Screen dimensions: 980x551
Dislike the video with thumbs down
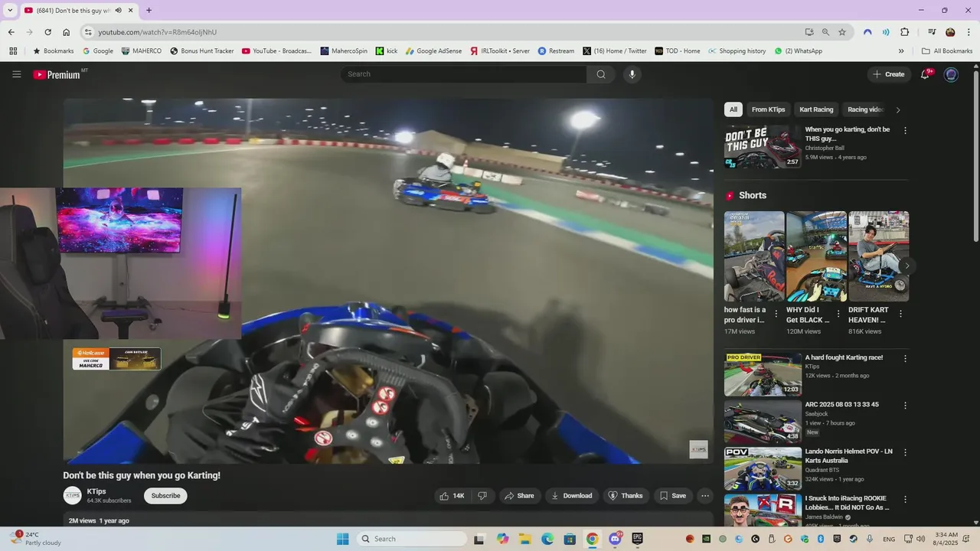coord(482,496)
